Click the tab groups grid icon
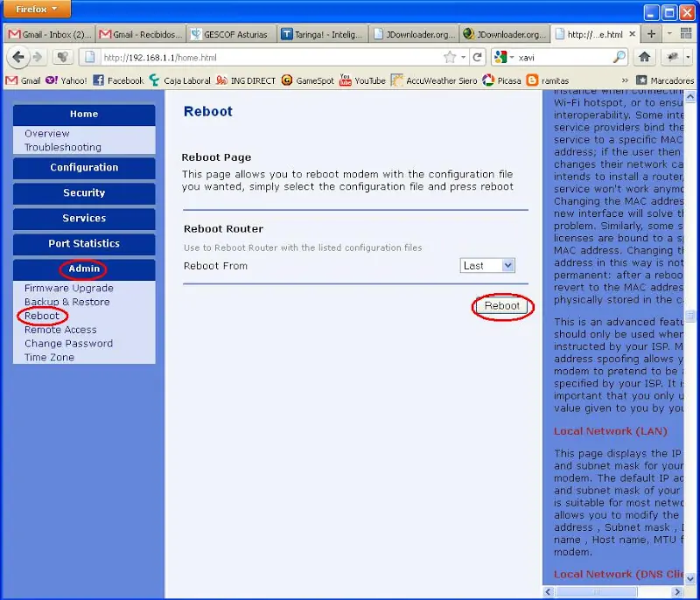This screenshot has height=600, width=700. pos(686,33)
